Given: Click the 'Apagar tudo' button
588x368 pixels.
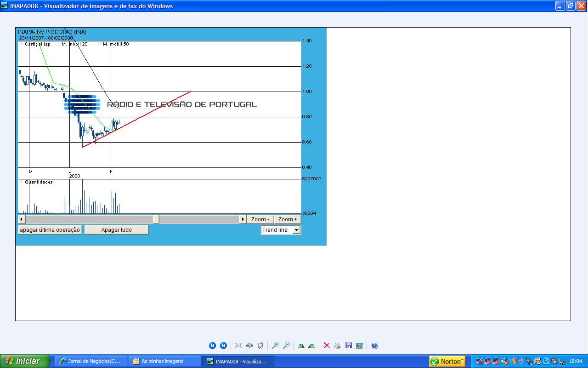Looking at the screenshot, I should click(117, 230).
